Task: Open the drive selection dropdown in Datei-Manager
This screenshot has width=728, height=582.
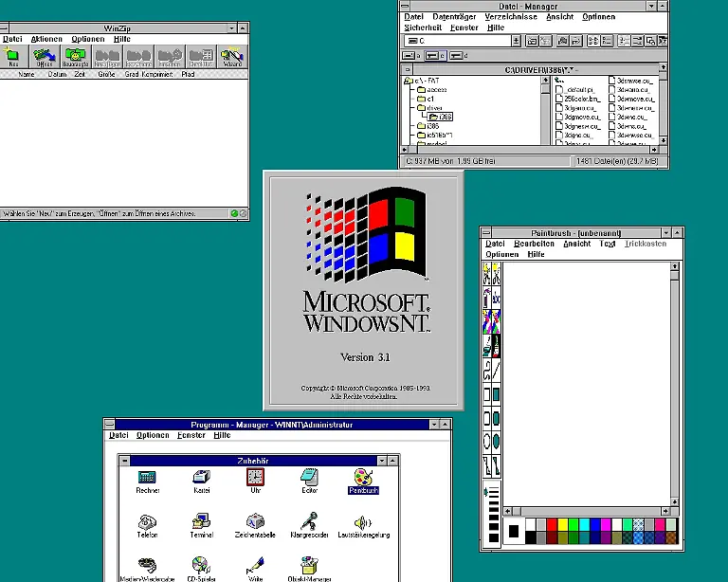Action: [x=516, y=41]
